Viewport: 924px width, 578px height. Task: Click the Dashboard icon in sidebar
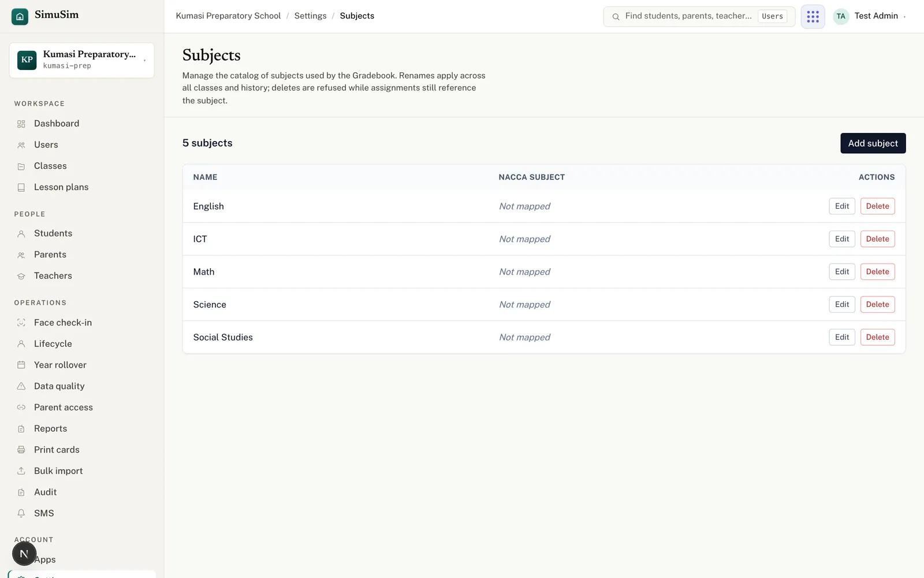click(x=21, y=124)
